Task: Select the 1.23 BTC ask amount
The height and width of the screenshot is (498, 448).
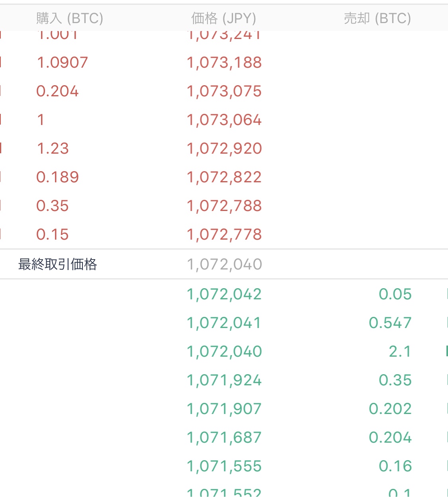Action: tap(53, 148)
